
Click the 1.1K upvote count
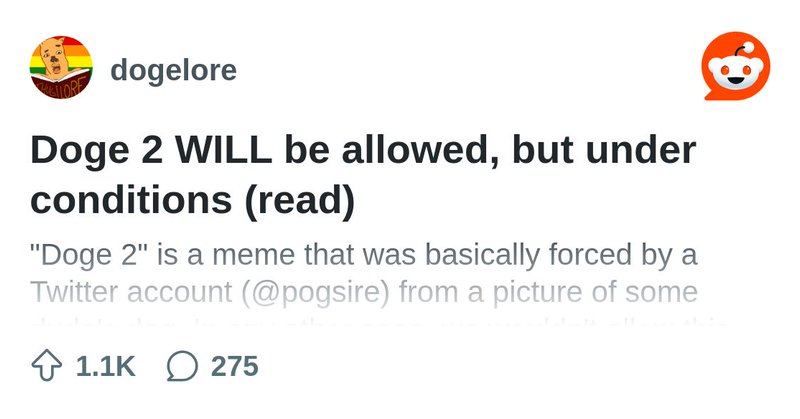[106, 366]
